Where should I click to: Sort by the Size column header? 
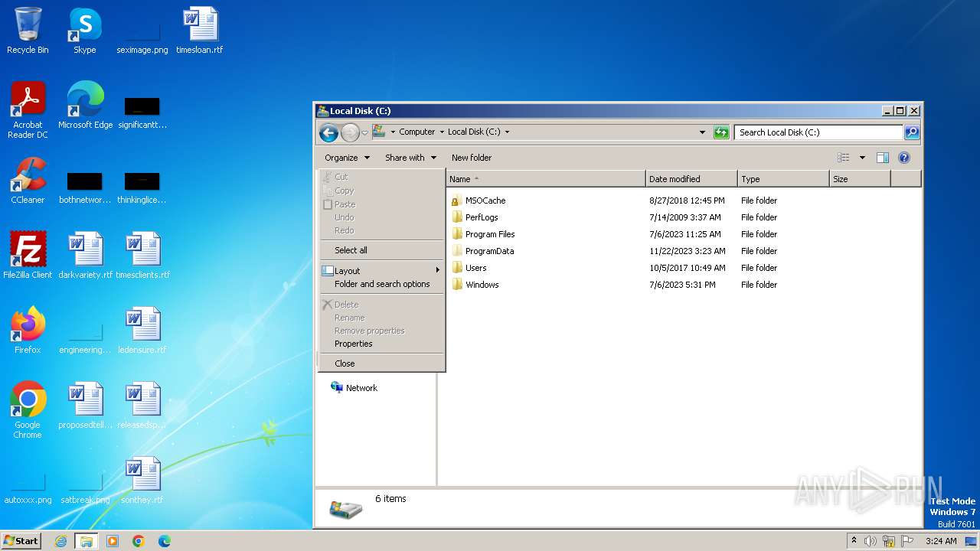(860, 179)
